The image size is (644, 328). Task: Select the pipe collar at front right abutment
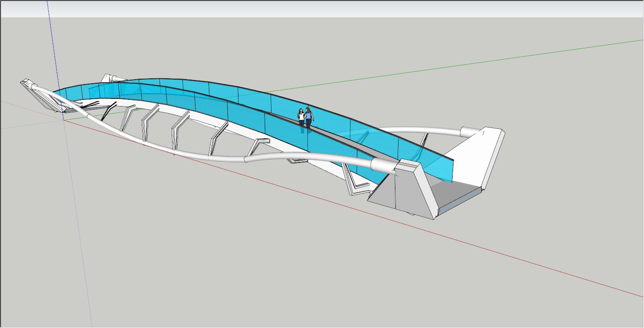click(382, 166)
